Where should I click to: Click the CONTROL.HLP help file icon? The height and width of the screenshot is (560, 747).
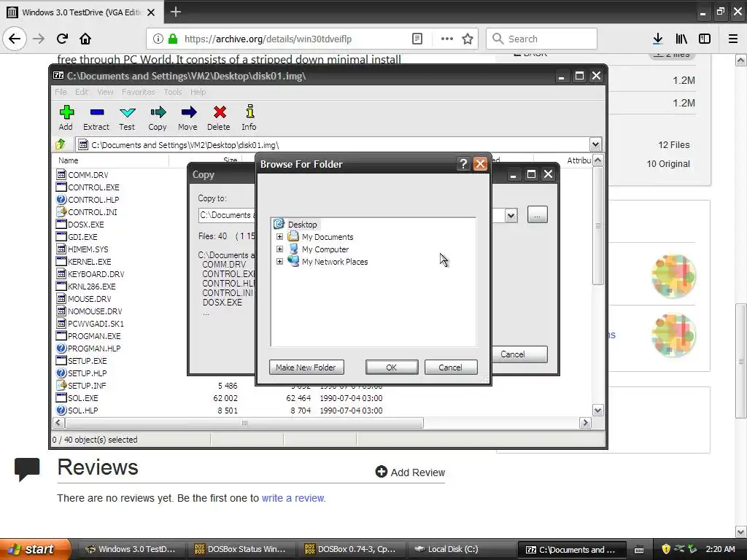point(61,200)
